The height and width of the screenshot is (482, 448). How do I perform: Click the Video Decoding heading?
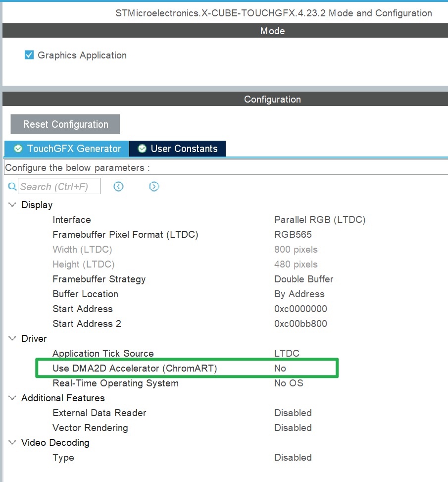tap(55, 443)
